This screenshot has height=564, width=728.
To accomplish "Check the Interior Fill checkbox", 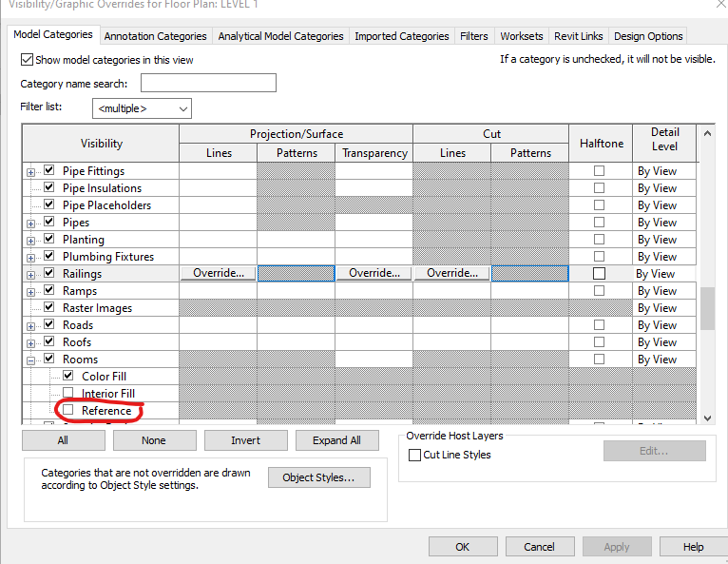I will 67,393.
